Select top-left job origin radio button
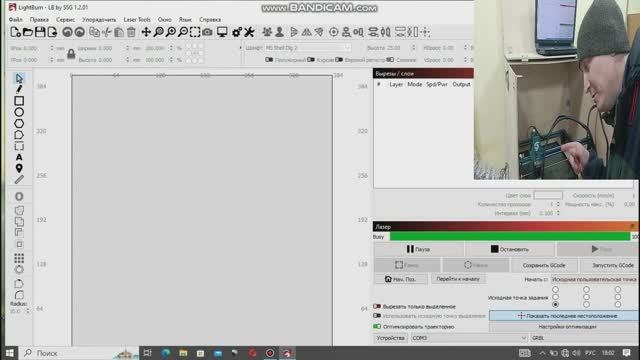The height and width of the screenshot is (360, 640). tap(555, 289)
